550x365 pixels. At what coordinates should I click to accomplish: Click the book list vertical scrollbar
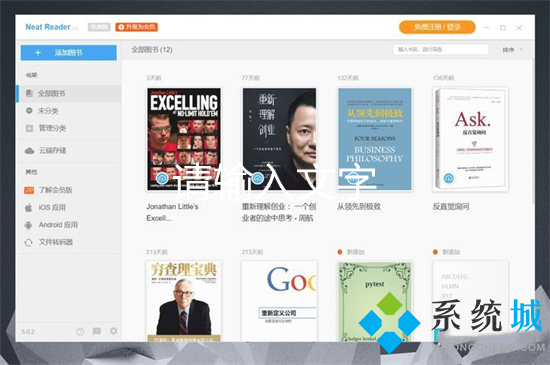tap(533, 131)
